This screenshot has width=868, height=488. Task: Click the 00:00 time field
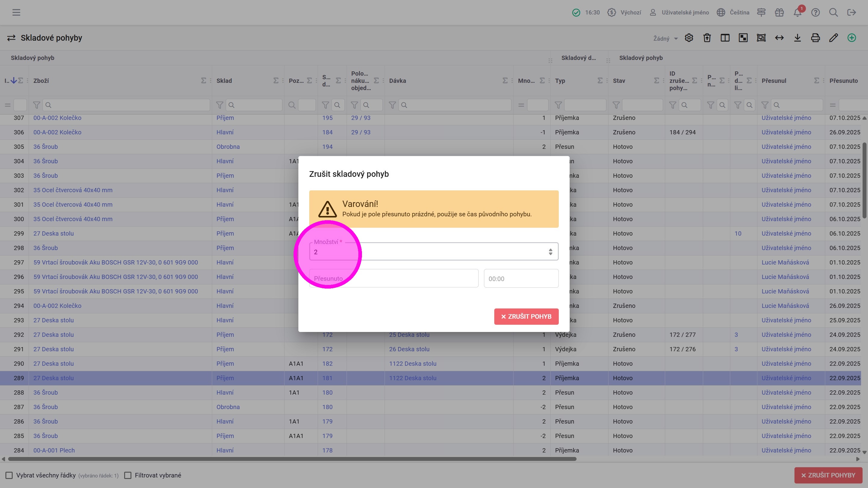(x=521, y=279)
